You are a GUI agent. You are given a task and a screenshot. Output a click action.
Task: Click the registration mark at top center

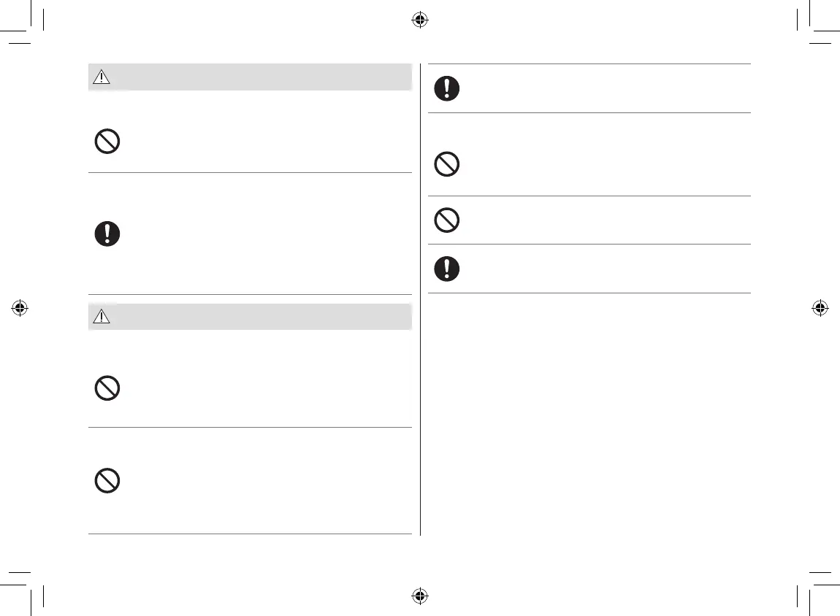tap(419, 20)
